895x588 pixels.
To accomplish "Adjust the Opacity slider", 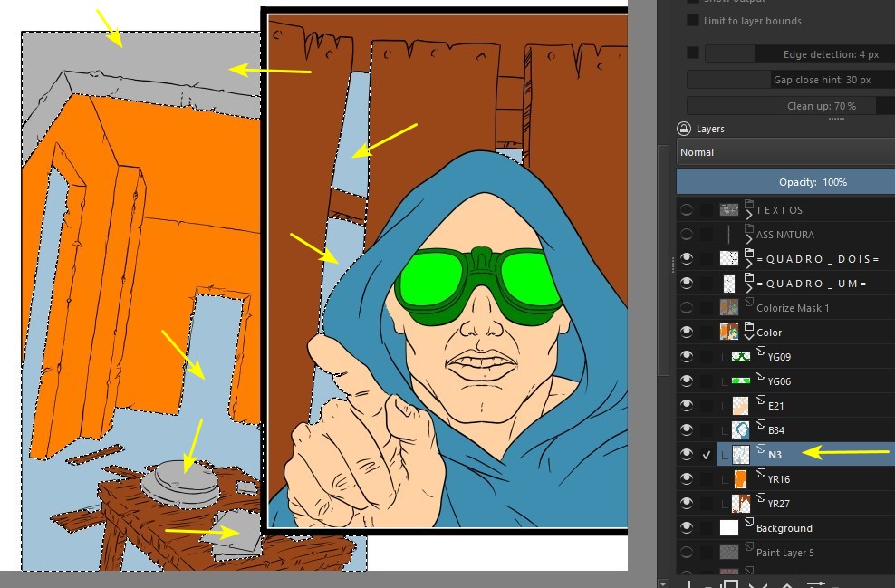I will pos(784,182).
